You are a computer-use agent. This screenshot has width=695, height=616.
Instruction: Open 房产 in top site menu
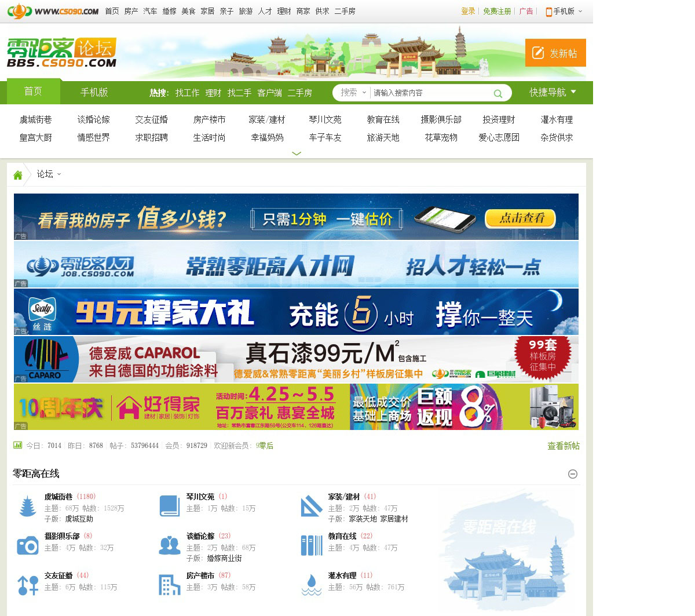131,11
